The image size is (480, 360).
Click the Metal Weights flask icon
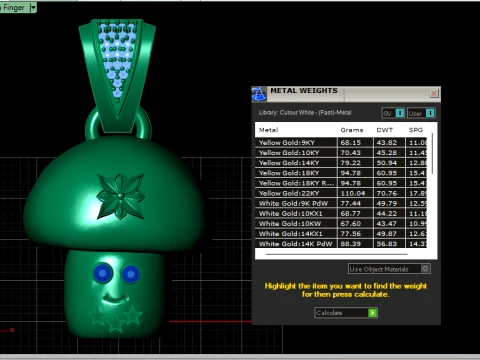pyautogui.click(x=259, y=94)
